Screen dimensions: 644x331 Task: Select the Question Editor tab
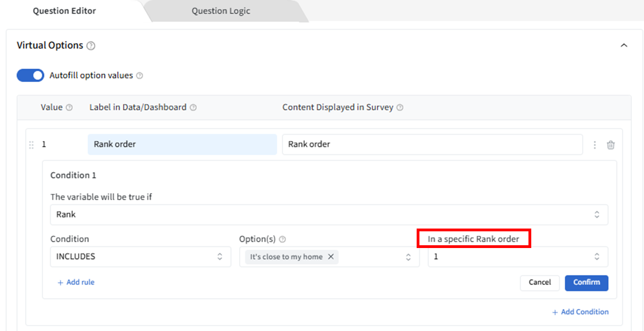click(64, 11)
